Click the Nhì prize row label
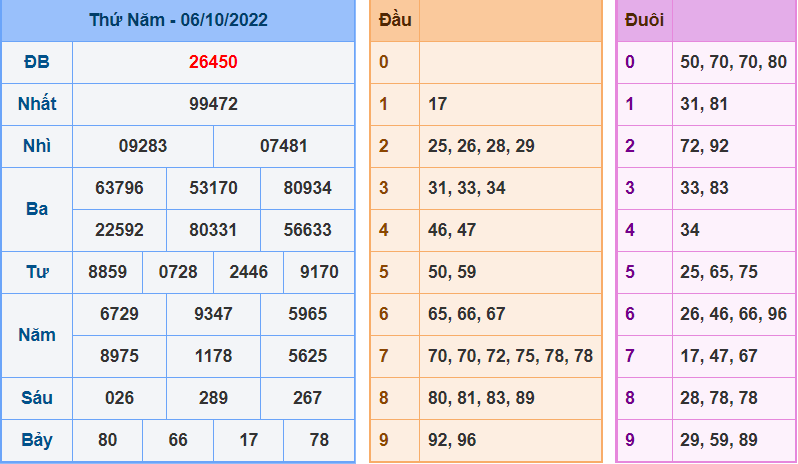Screen dimensions: 798x464 point(37,146)
